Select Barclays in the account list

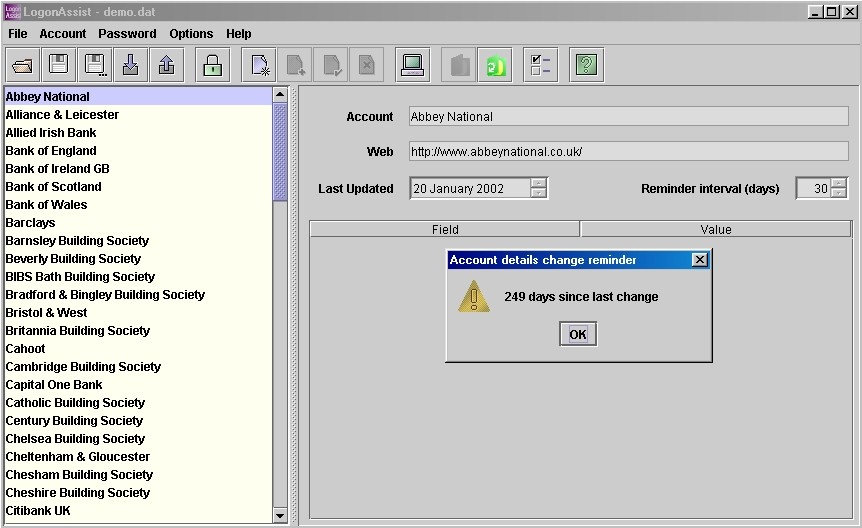tap(139, 223)
